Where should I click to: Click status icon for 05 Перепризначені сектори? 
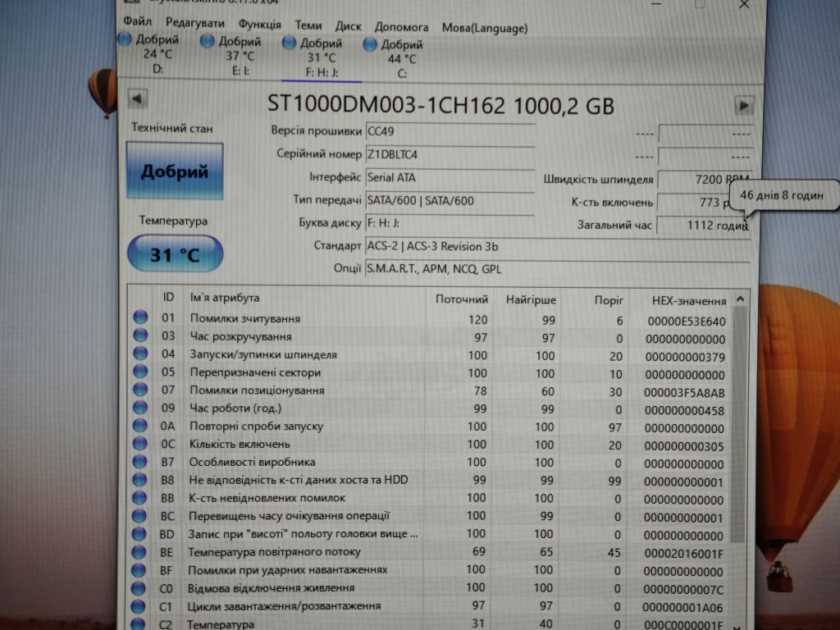coord(140,372)
